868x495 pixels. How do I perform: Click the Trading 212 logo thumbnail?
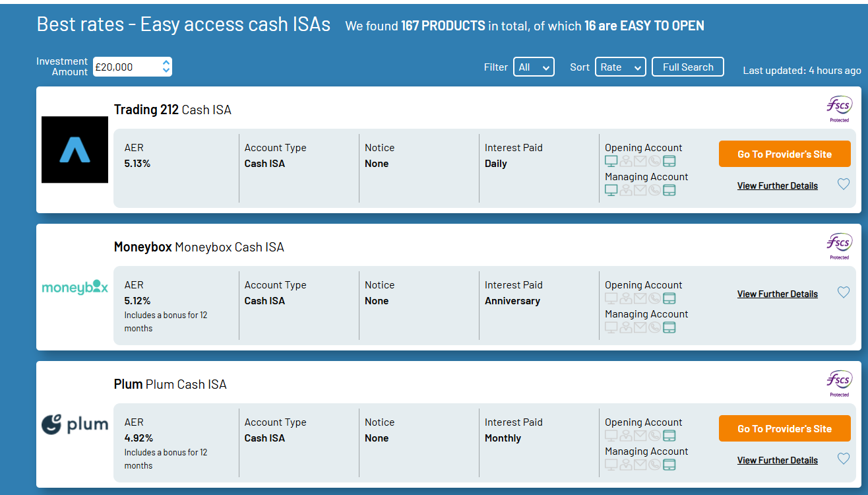click(x=75, y=150)
